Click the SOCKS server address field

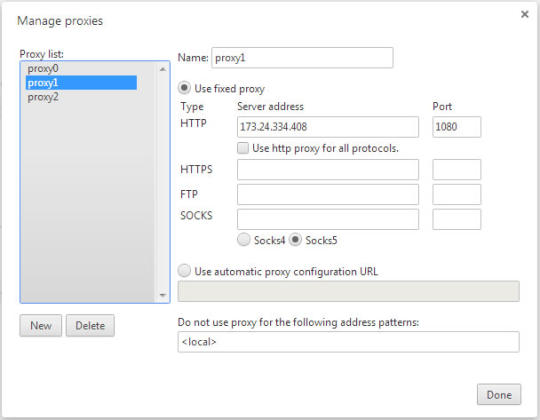click(328, 219)
